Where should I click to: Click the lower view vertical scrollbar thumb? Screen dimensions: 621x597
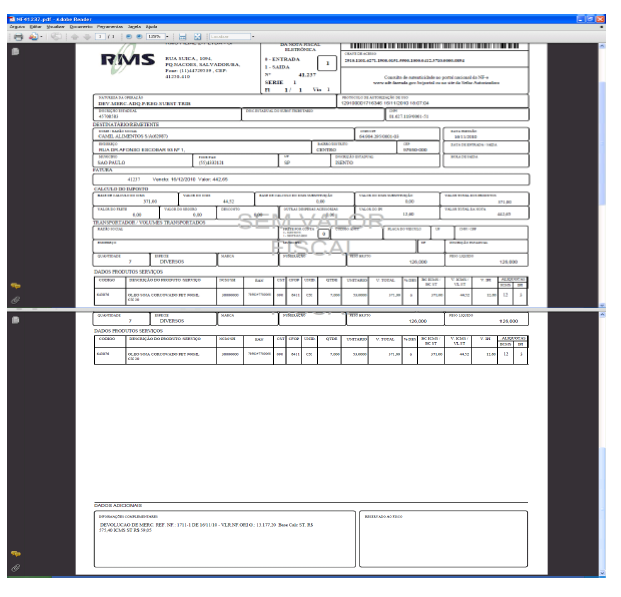(602, 508)
